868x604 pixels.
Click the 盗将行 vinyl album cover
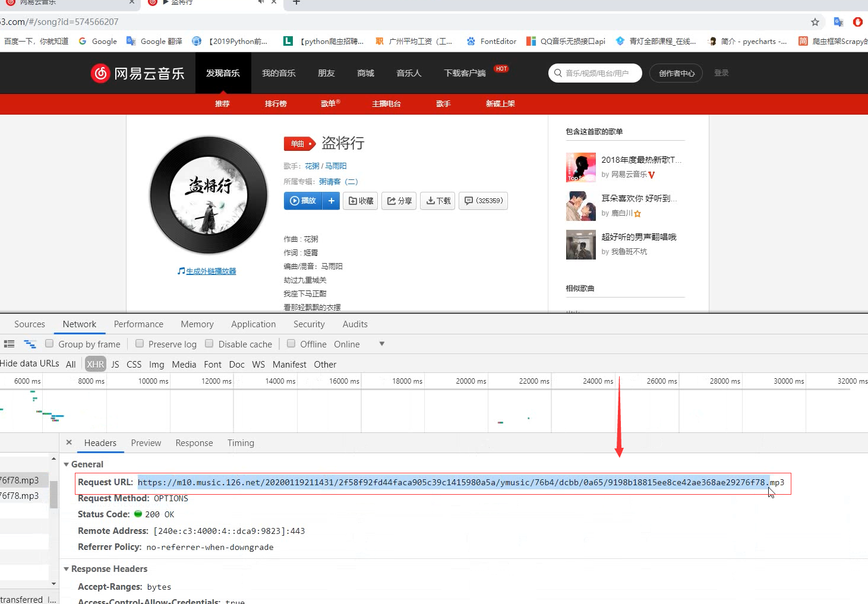(x=209, y=195)
